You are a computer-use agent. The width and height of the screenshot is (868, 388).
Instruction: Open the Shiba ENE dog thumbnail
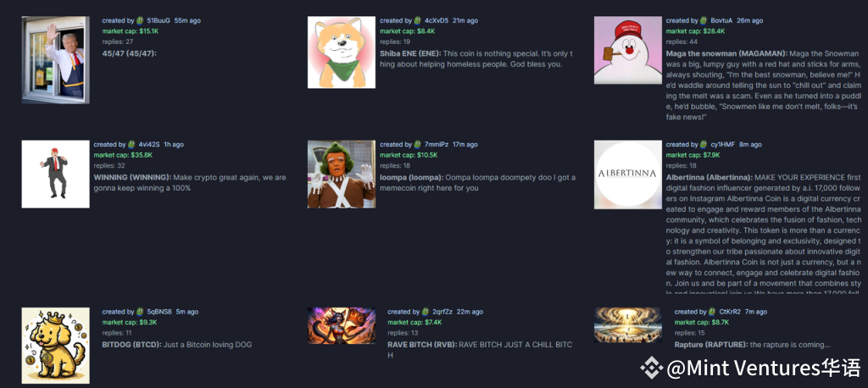tap(342, 52)
